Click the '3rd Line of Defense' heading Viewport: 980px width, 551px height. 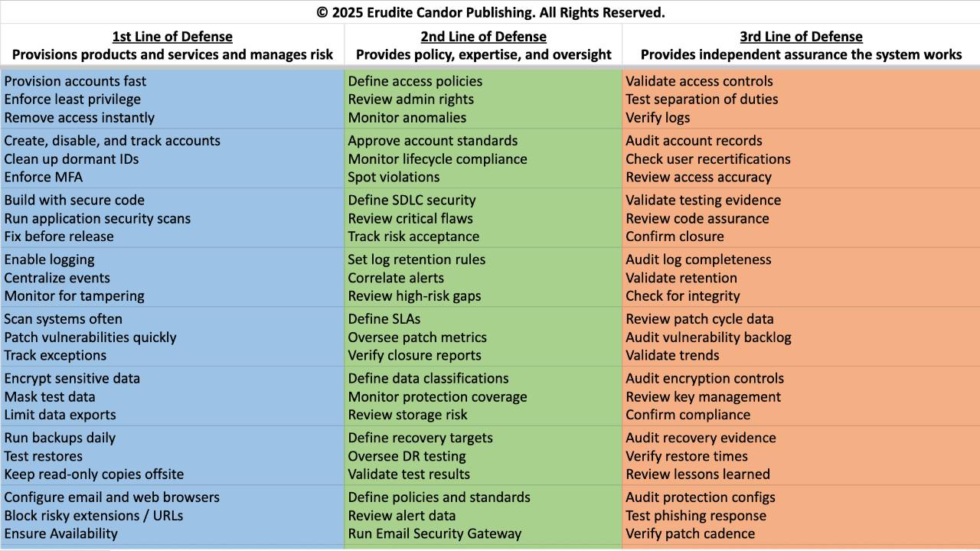point(801,37)
